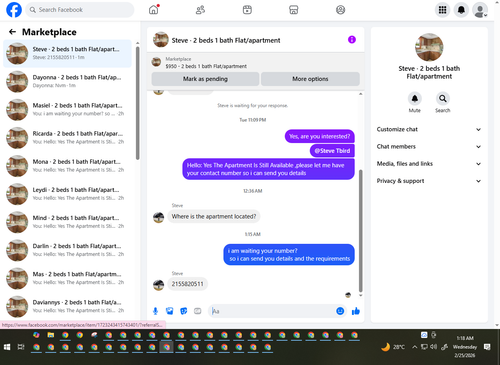Viewport: 500px width, 365px height.
Task: Go to the Home feed icon
Action: 154,10
